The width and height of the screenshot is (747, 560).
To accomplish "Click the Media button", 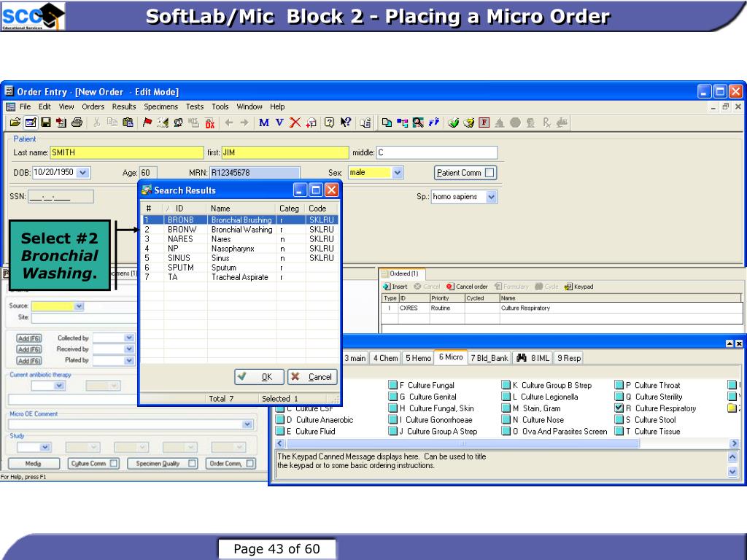I will coord(34,463).
